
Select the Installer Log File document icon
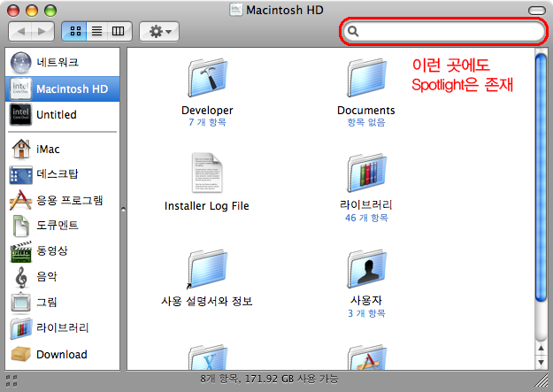207,173
